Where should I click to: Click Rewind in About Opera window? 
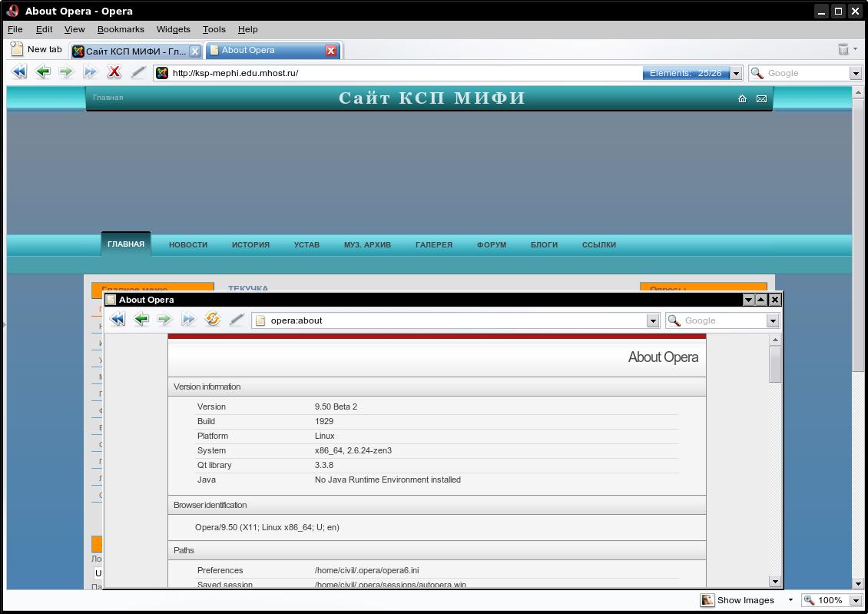(118, 320)
